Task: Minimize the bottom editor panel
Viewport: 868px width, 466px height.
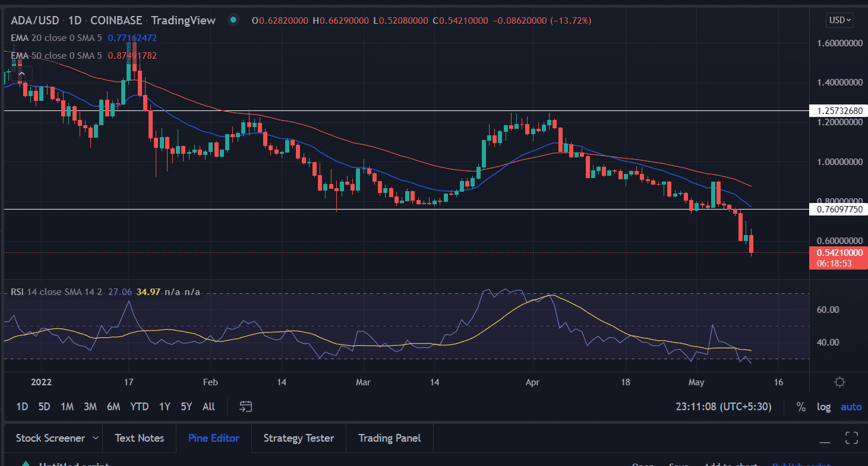Action: pos(825,439)
